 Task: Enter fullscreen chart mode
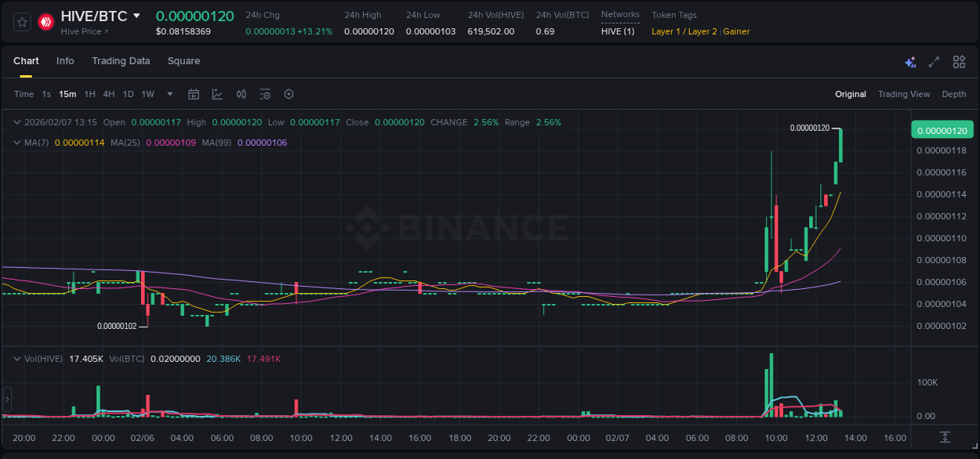(934, 61)
